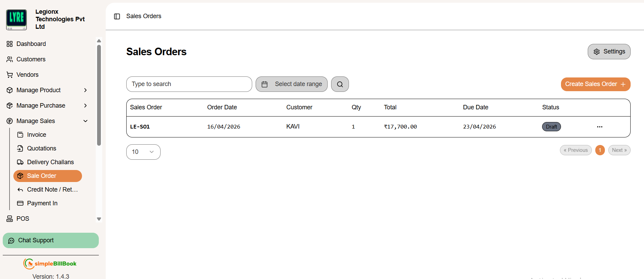
Task: Click the Sale Order package icon
Action: tap(20, 176)
